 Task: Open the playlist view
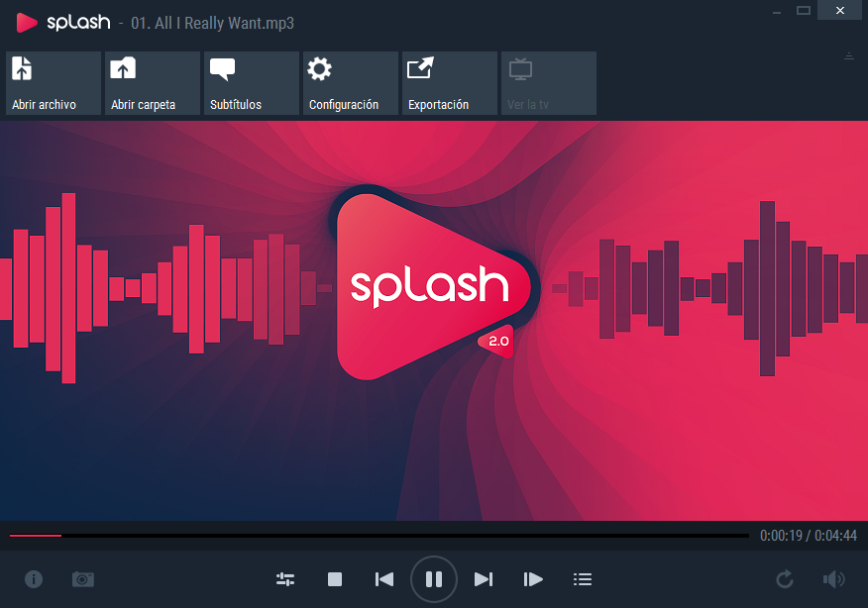click(x=583, y=579)
